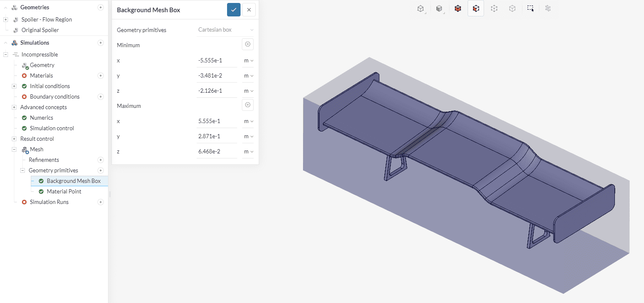Close the Background Mesh Box panel
This screenshot has height=303, width=644.
coord(249,10)
